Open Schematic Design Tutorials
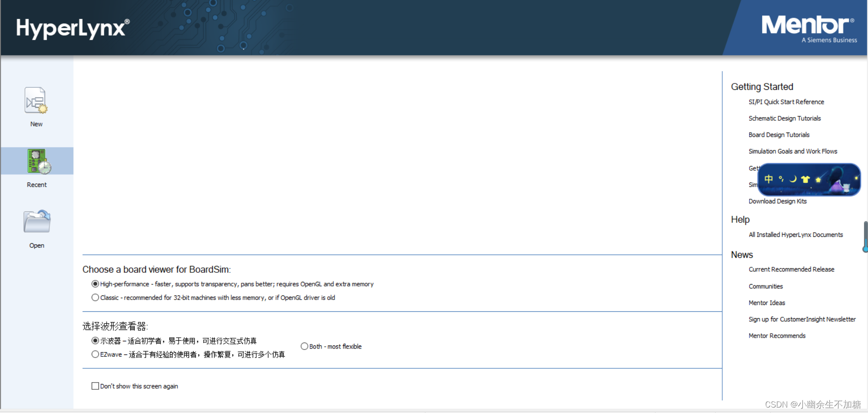 [x=785, y=118]
